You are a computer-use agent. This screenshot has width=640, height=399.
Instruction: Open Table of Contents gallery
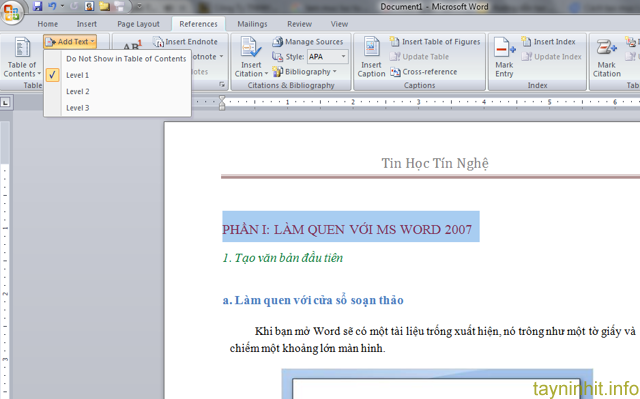[x=22, y=57]
